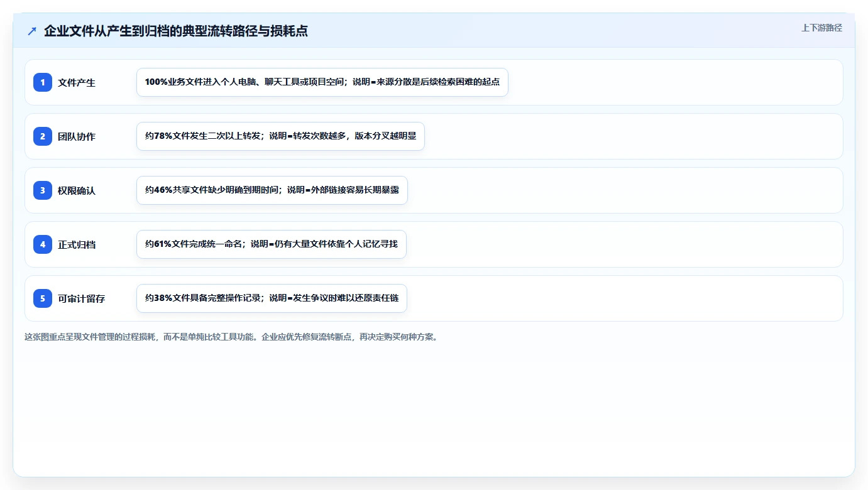Click the title 企业文件从产生到归档的典型流转路径与损耗点

tap(176, 31)
